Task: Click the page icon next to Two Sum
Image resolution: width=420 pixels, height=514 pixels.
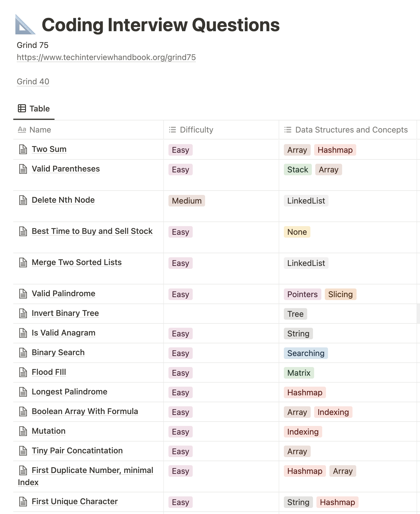Action: [23, 149]
